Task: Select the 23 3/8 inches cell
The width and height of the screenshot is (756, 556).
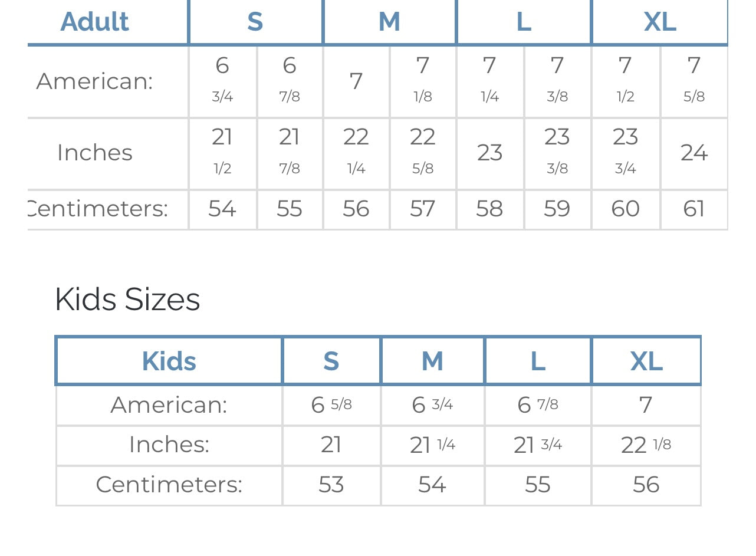Action: [557, 153]
